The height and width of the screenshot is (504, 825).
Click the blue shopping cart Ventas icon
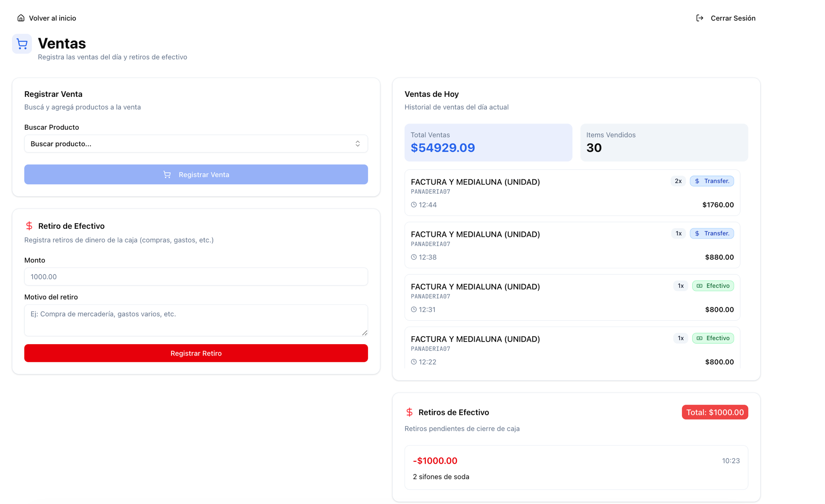(x=22, y=44)
